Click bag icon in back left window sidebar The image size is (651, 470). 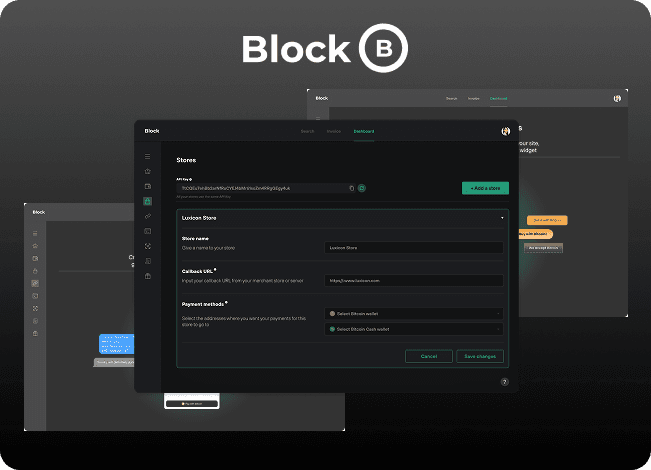(x=35, y=271)
